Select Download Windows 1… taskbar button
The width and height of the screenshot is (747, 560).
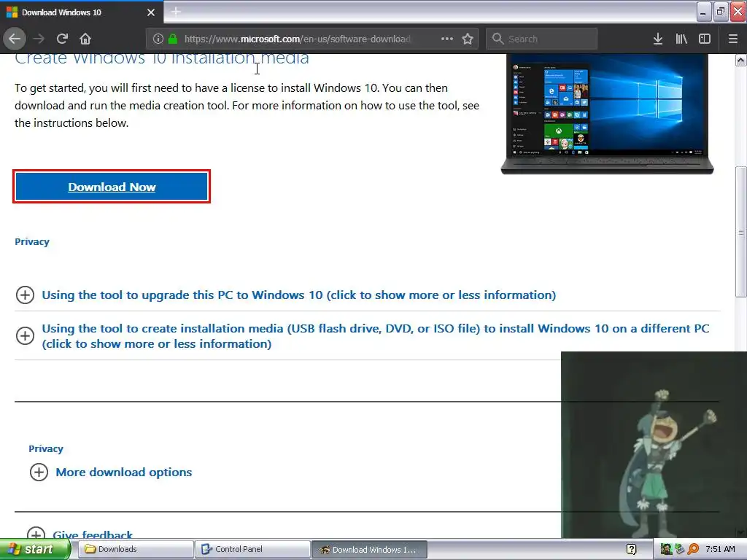pos(370,550)
